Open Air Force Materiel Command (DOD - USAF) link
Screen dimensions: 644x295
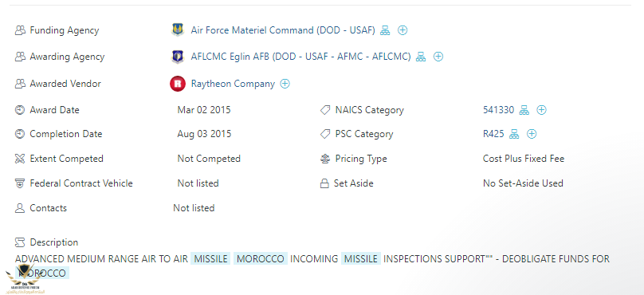(283, 30)
